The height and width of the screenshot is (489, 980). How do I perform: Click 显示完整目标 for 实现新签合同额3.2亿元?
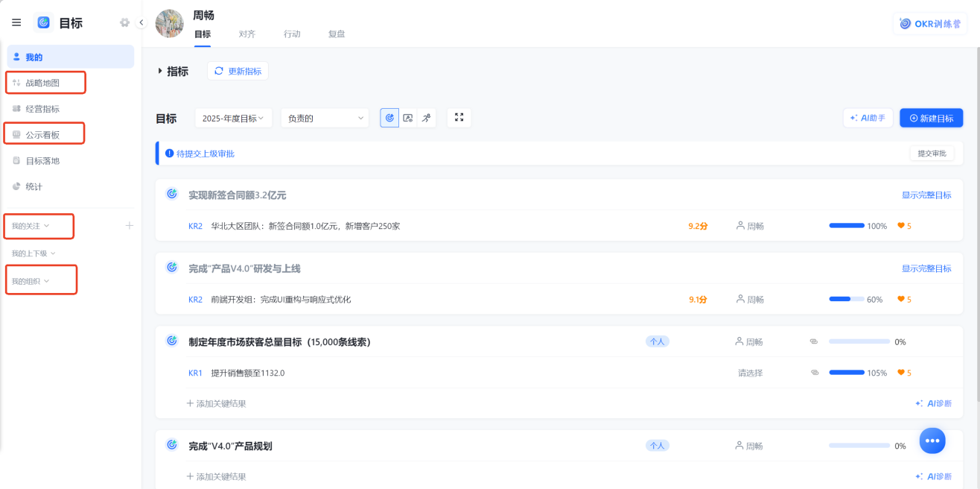[926, 195]
